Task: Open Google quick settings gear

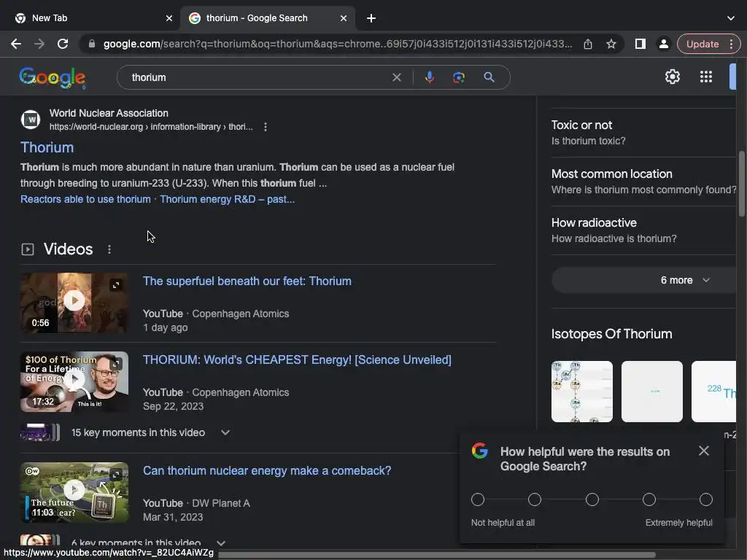Action: (672, 77)
